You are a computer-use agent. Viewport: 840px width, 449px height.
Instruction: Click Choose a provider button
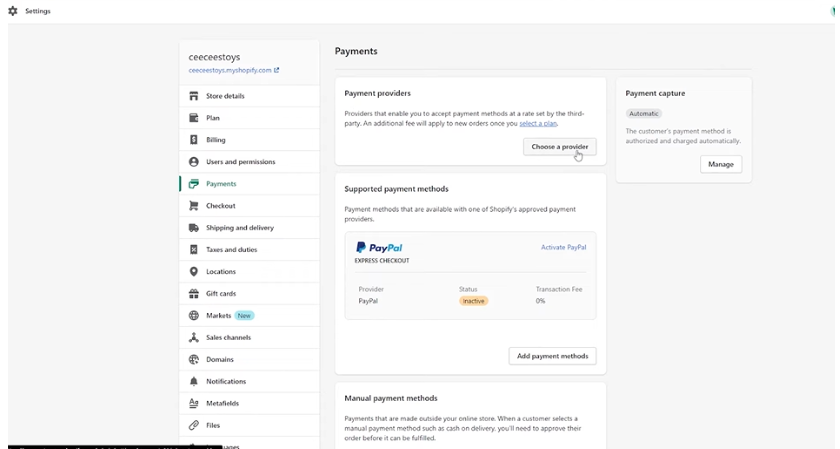560,147
